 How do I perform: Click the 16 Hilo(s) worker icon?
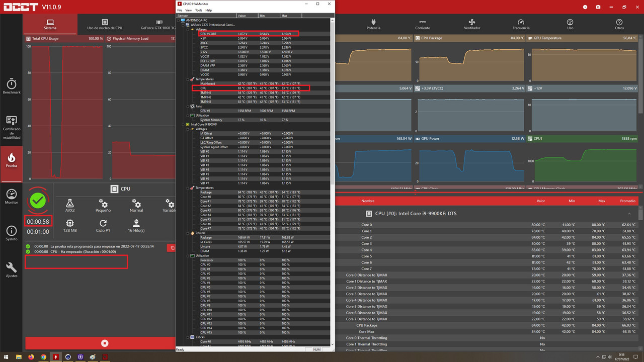click(136, 223)
